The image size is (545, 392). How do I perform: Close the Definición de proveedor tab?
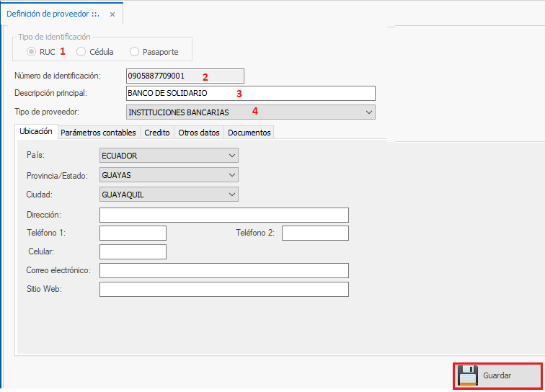click(x=112, y=14)
